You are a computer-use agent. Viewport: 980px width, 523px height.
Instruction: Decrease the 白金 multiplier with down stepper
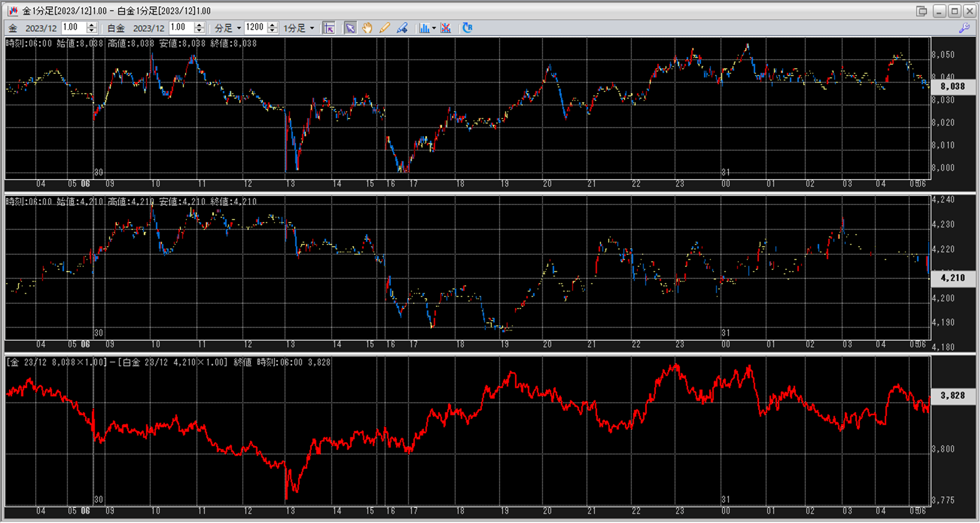(x=200, y=31)
